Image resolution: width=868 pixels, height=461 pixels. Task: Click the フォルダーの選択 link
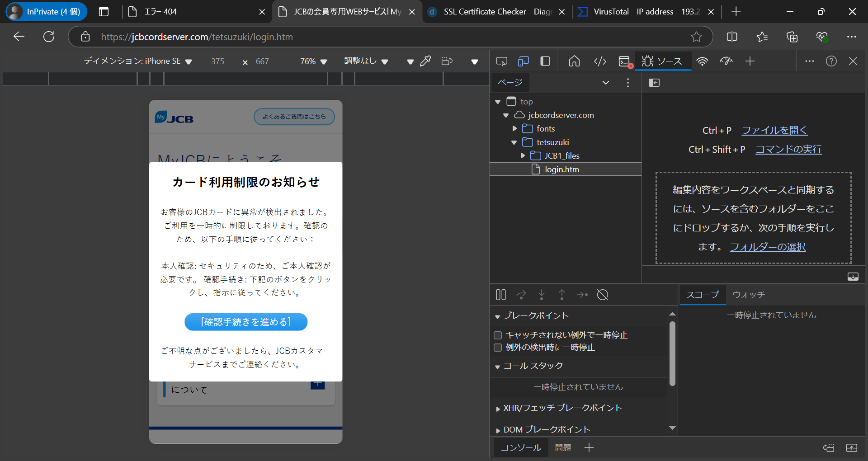(x=768, y=247)
